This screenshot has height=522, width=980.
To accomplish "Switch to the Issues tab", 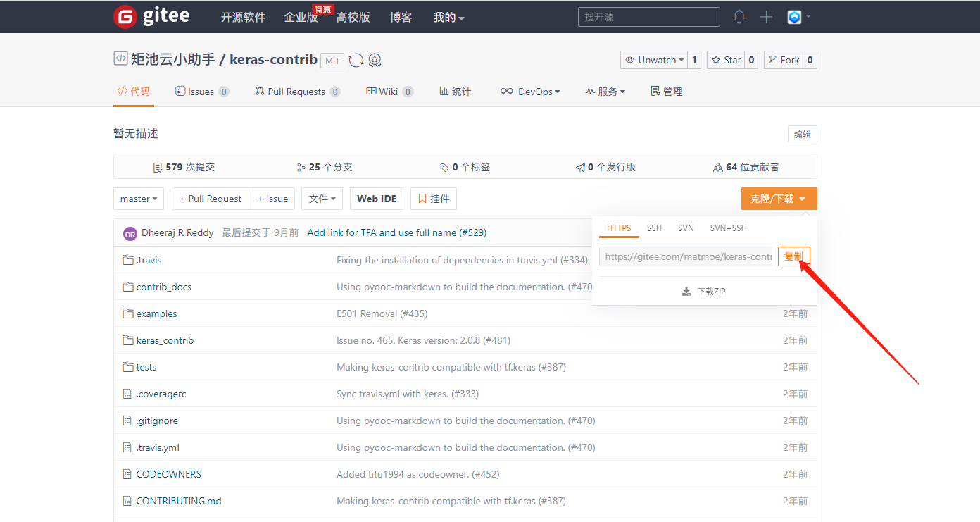I will tap(202, 92).
